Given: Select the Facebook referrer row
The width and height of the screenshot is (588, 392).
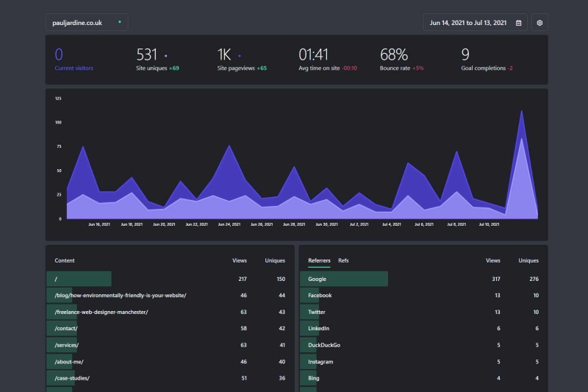Looking at the screenshot, I should pos(423,295).
